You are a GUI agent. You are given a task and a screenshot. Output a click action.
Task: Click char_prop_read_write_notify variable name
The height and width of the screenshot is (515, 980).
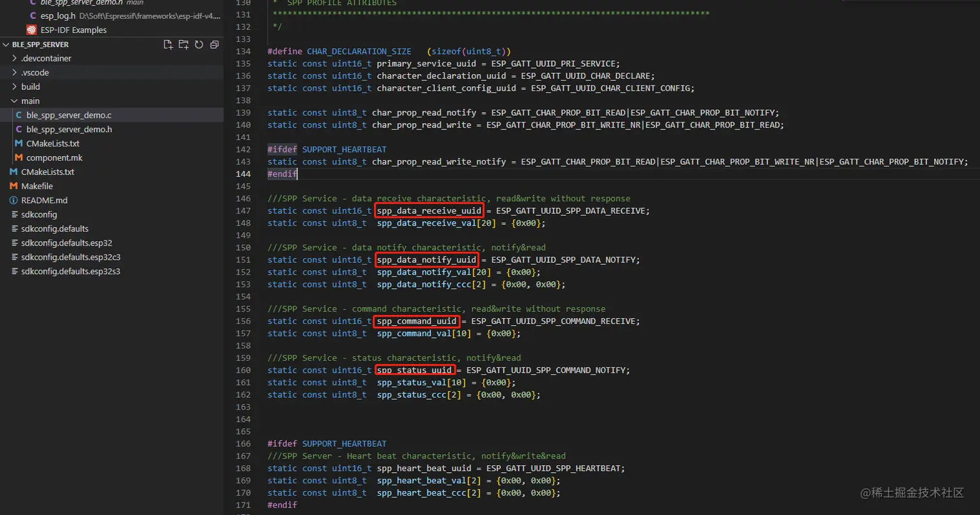439,161
